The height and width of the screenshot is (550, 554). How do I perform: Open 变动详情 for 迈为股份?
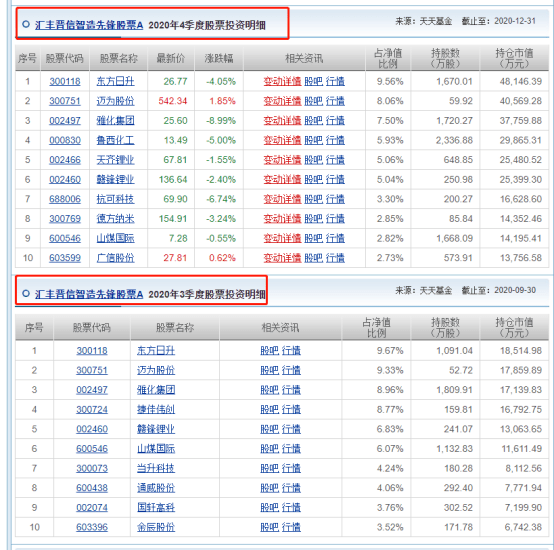[x=282, y=101]
